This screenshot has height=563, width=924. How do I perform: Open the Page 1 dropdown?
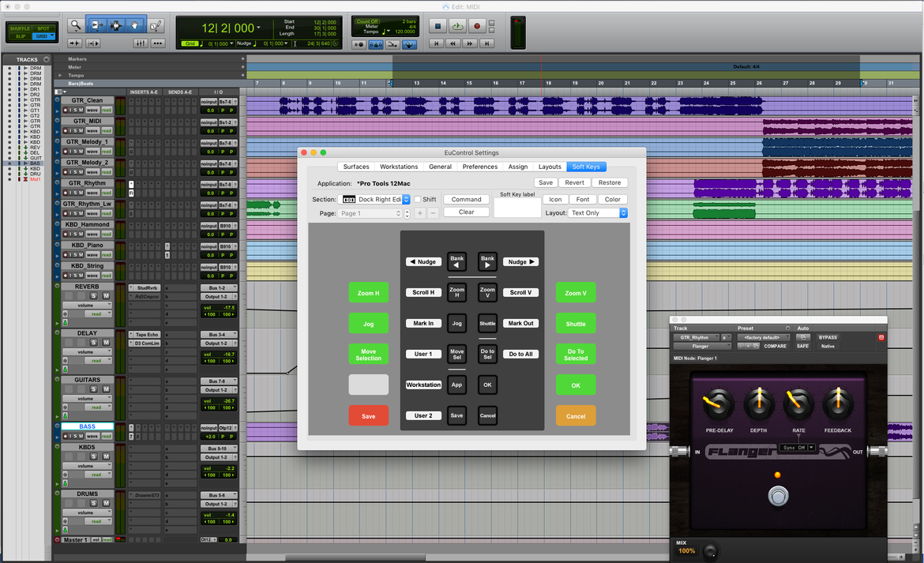tap(370, 213)
